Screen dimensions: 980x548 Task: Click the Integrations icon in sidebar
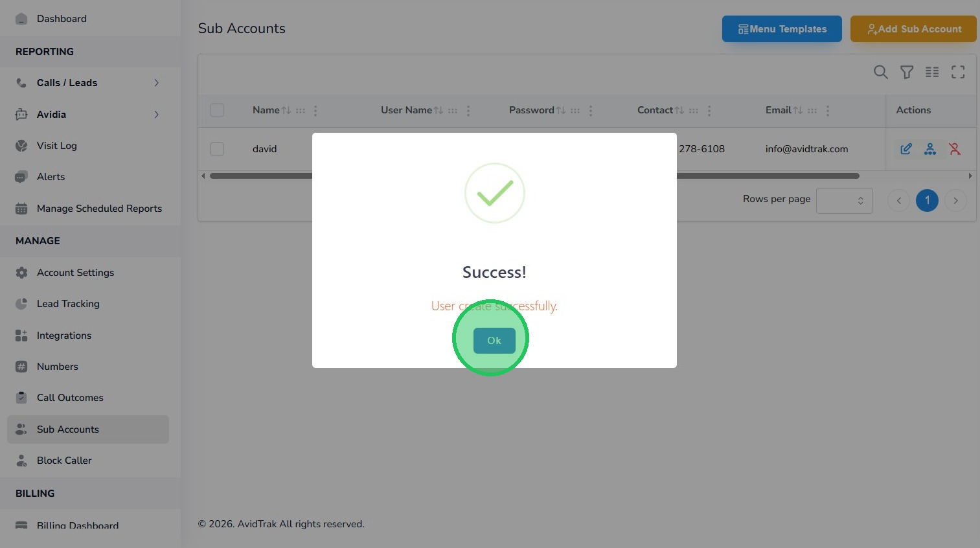coord(21,336)
